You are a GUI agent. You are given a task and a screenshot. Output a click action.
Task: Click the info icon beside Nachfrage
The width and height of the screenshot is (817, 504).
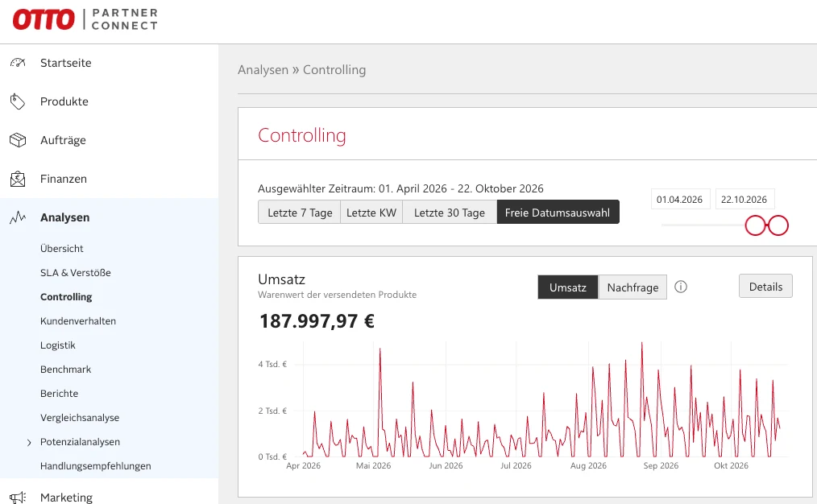(681, 287)
